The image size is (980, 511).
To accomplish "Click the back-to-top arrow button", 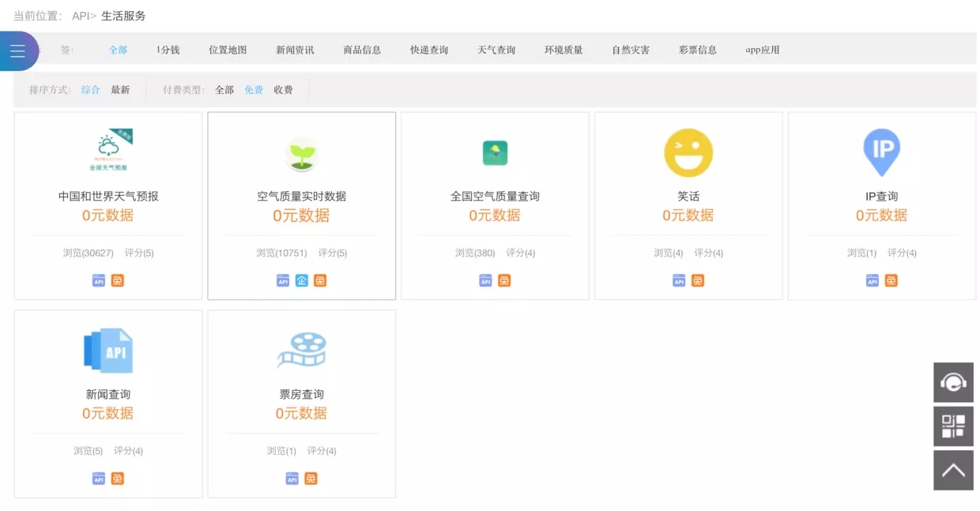I will pyautogui.click(x=953, y=471).
